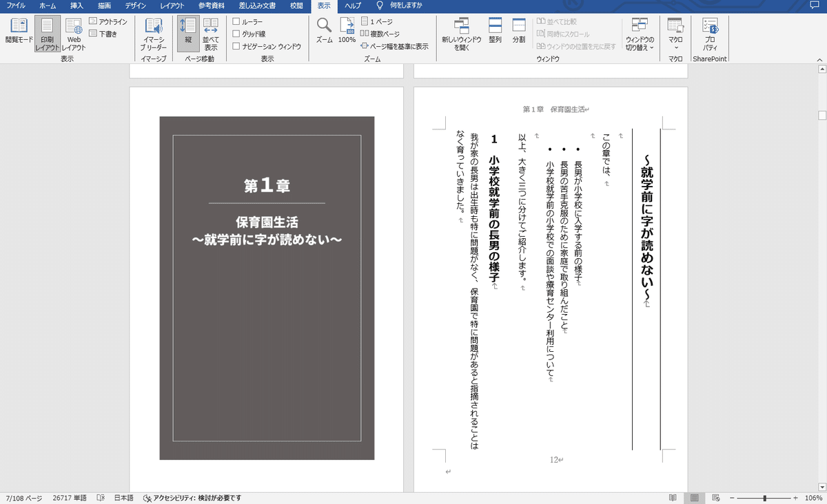827x504 pixels.
Task: Expand Switch Windows (ウィンドウの切り替え) dropdown
Action: pos(640,34)
